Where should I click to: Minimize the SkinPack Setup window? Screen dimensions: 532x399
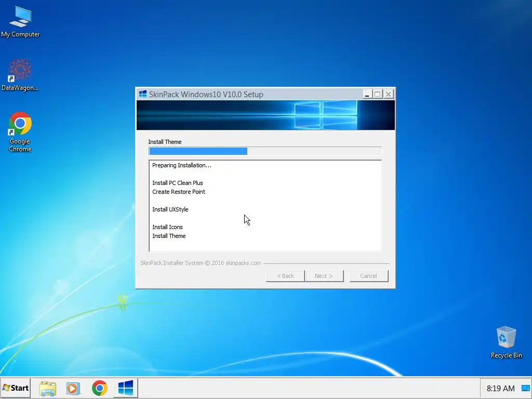(x=367, y=94)
